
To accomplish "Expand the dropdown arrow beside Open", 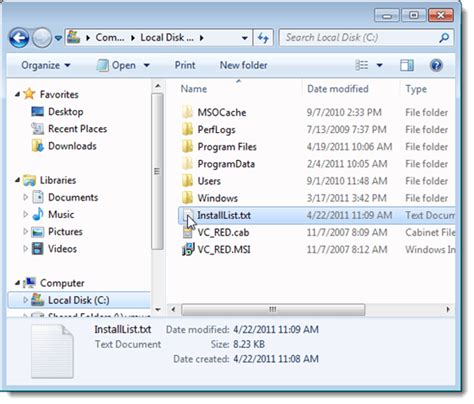I will [x=147, y=65].
